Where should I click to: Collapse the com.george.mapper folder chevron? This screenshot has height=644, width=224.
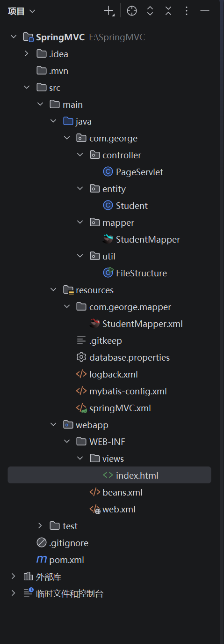coord(66,307)
